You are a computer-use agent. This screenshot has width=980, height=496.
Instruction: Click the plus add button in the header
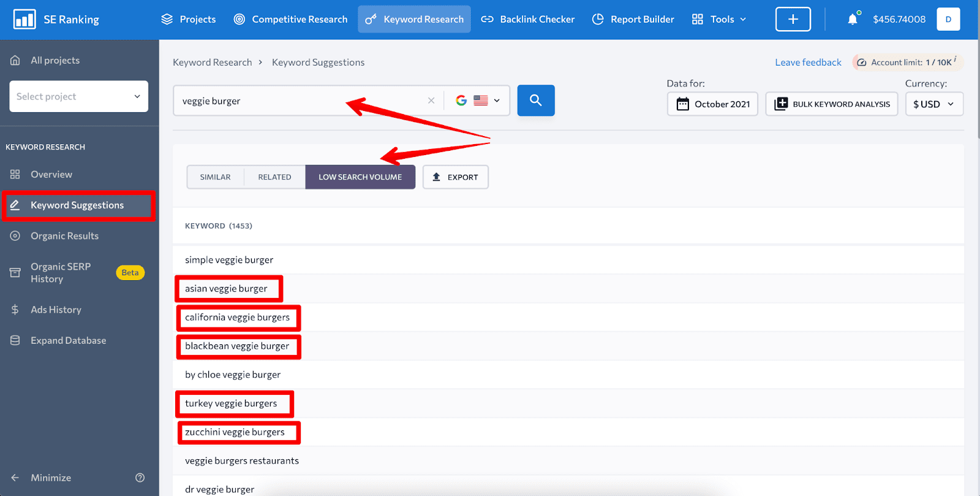(793, 20)
